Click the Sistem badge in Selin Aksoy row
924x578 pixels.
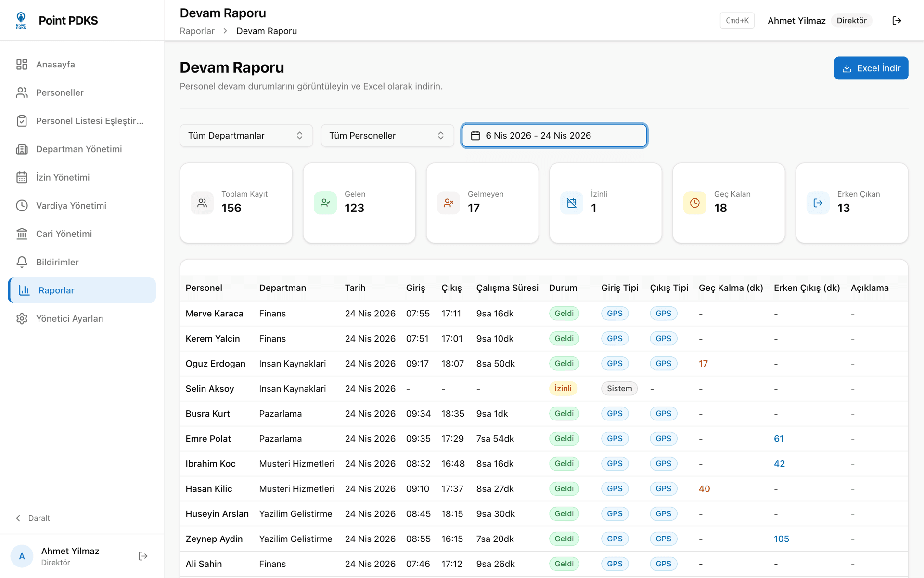click(x=619, y=389)
